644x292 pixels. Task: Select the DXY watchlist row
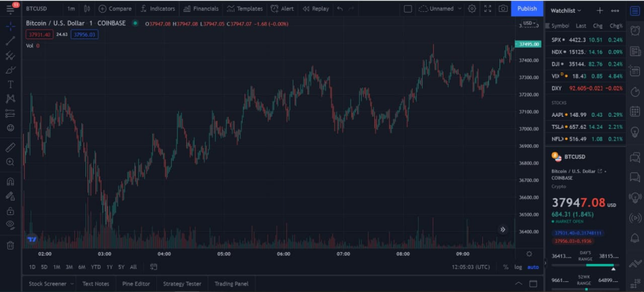586,88
